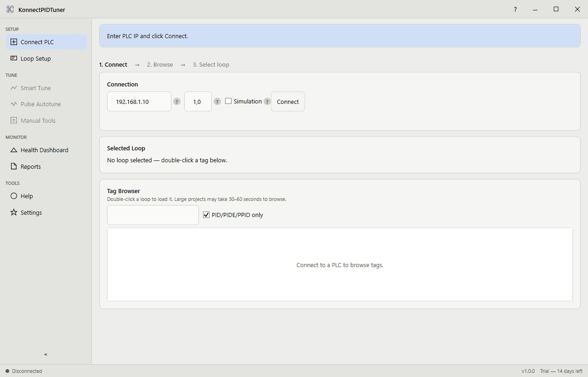The width and height of the screenshot is (588, 377).
Task: Click the slot path field showing 1,0
Action: [198, 102]
